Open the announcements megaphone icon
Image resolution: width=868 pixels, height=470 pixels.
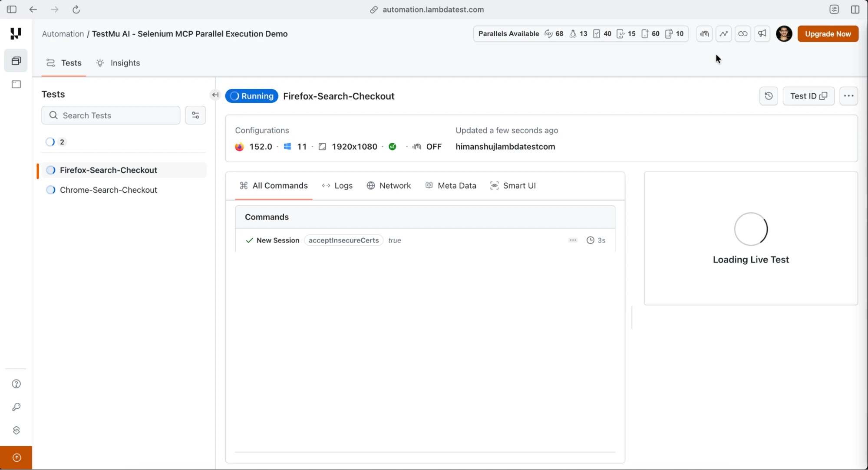click(762, 34)
